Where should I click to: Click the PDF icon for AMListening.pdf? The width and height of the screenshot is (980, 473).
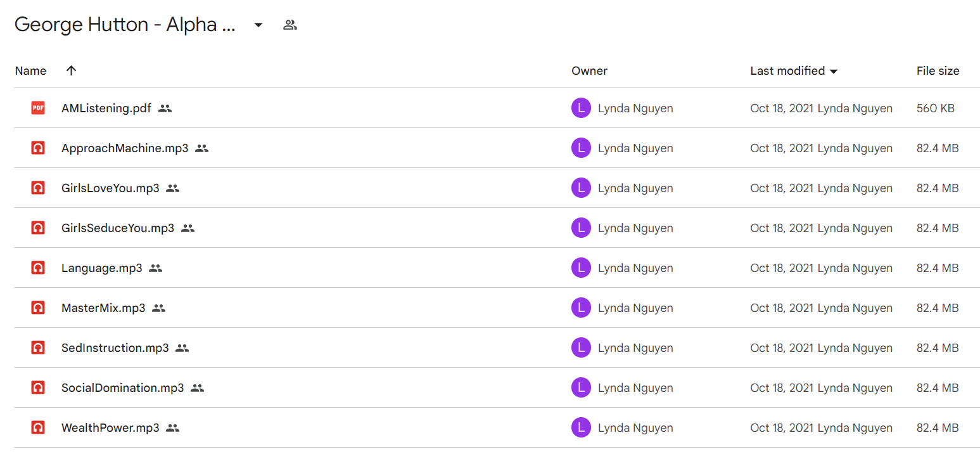38,108
